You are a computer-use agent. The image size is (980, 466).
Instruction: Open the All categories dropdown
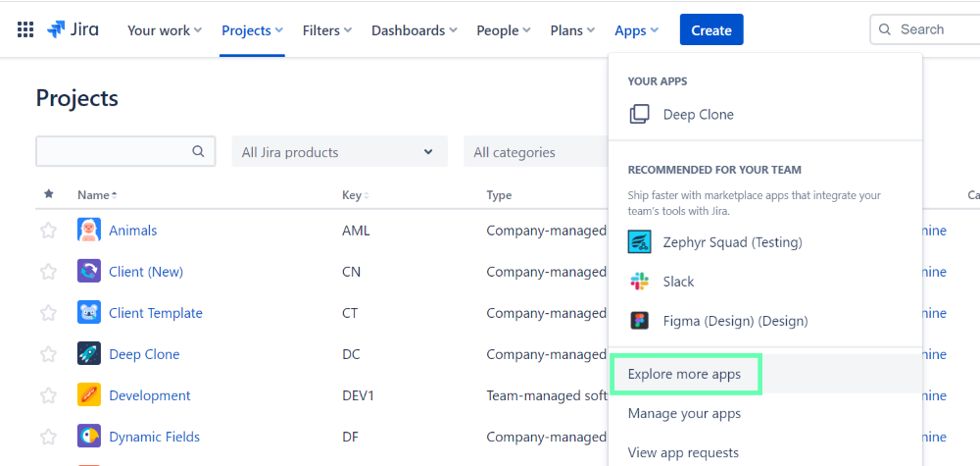click(x=534, y=152)
